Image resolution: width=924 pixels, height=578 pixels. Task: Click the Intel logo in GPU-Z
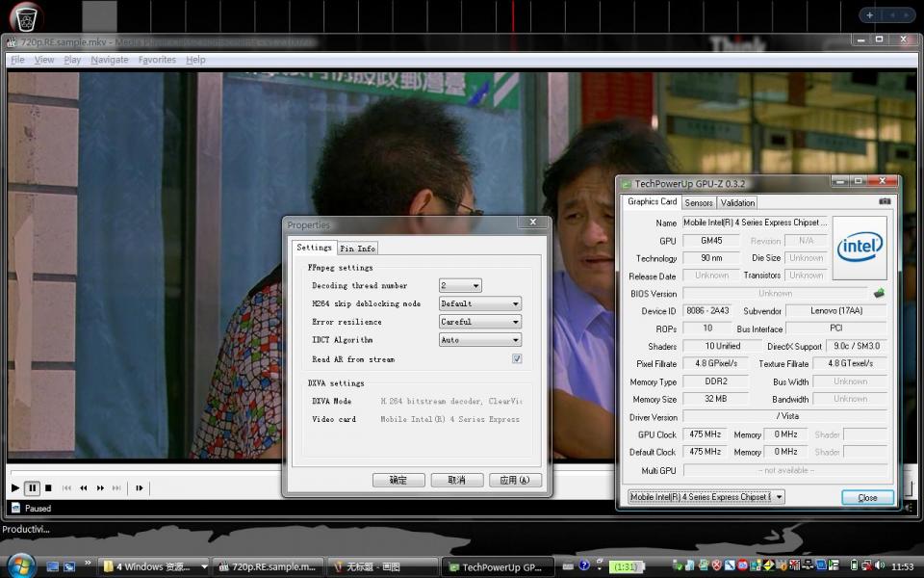[859, 248]
